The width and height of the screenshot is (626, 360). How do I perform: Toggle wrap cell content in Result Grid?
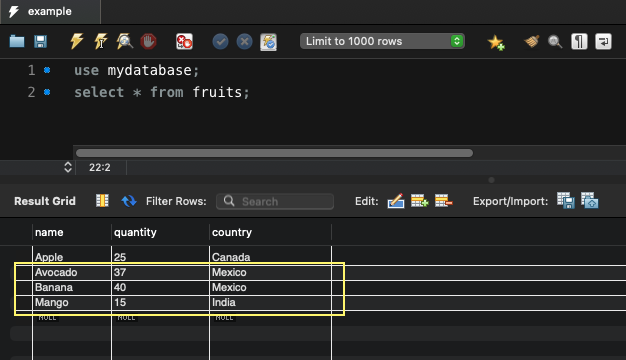click(x=102, y=200)
